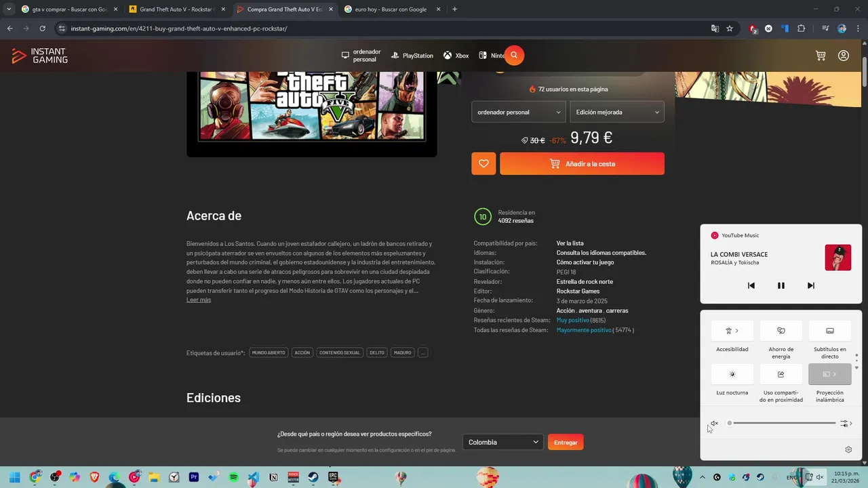Viewport: 868px width, 488px height.
Task: Open 'Ver la lista' country compatibility link
Action: click(570, 243)
